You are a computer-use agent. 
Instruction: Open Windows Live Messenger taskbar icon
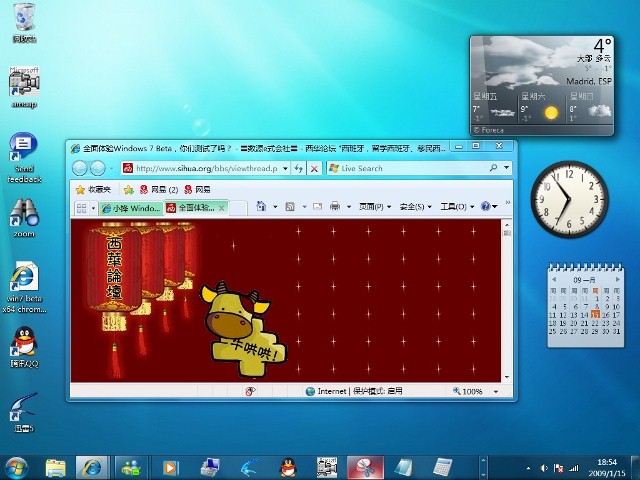point(131,468)
